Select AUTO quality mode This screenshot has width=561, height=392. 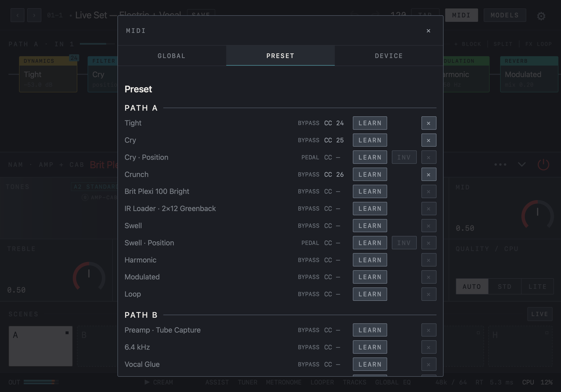[472, 286]
